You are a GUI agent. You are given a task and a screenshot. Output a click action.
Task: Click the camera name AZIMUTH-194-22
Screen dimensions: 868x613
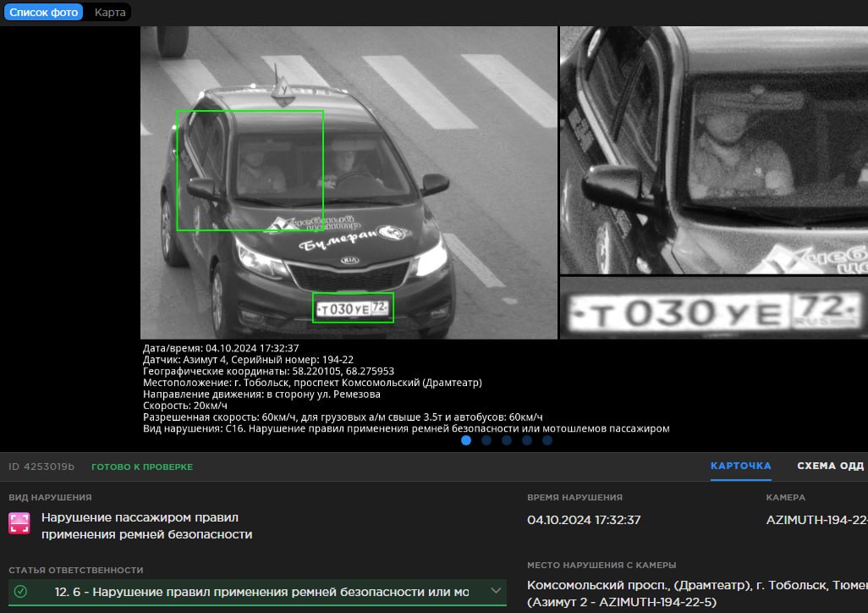(816, 520)
